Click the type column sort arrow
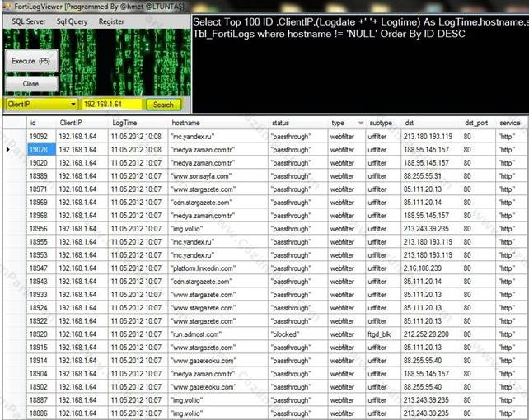 pos(360,123)
